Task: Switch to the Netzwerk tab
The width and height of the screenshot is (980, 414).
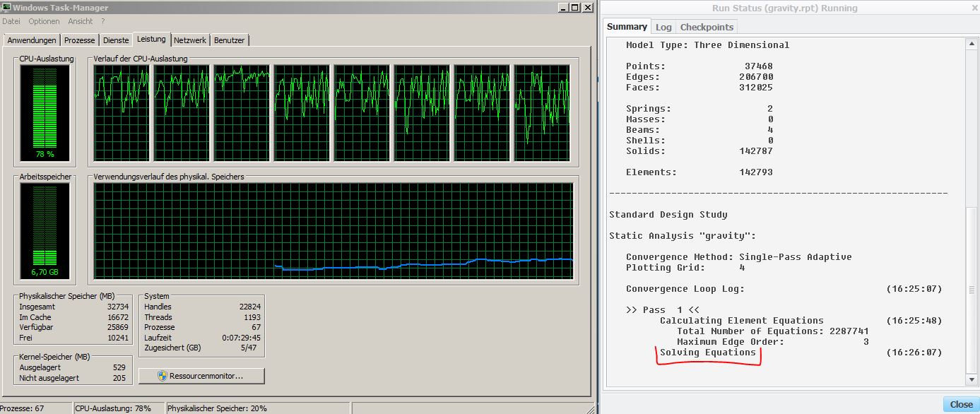Action: [190, 40]
